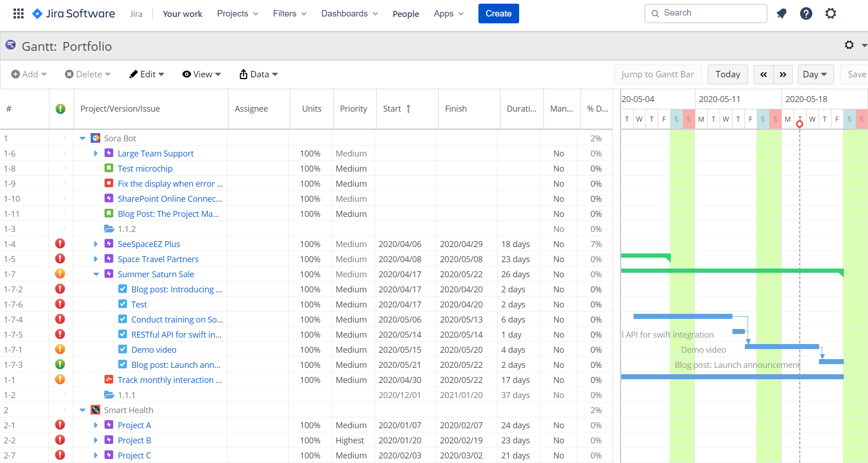Open the Large Team Support issue link
Screen dimensions: 868x463
155,153
